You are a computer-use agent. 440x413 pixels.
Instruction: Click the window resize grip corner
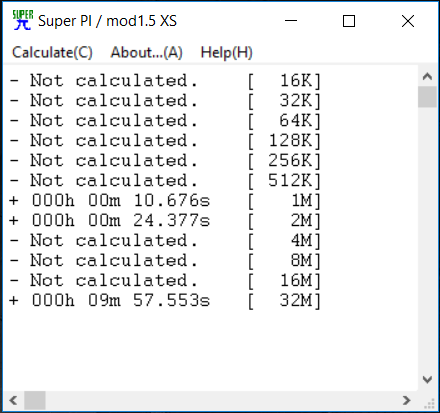pos(429,403)
